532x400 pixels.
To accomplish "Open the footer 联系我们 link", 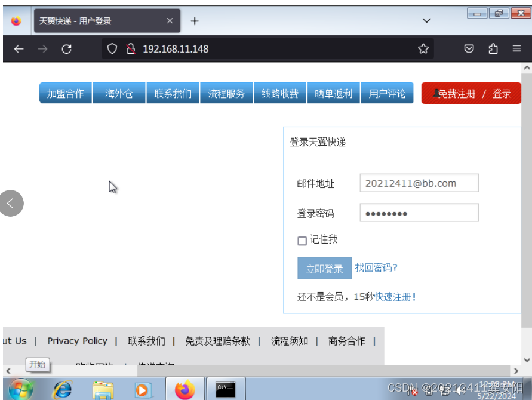I will click(146, 341).
